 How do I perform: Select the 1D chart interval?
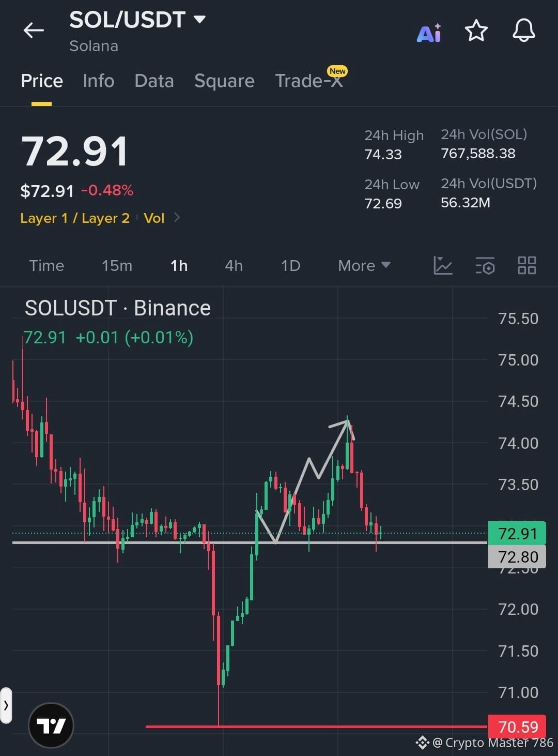click(290, 265)
